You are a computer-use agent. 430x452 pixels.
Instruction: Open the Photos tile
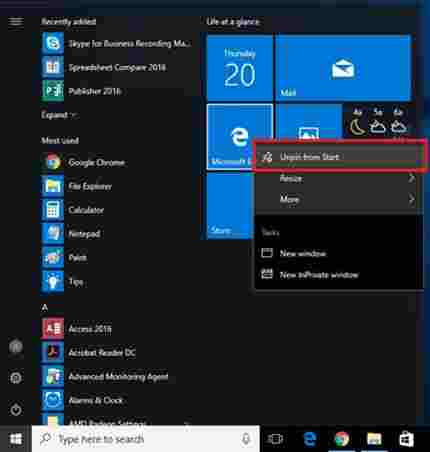pyautogui.click(x=309, y=122)
